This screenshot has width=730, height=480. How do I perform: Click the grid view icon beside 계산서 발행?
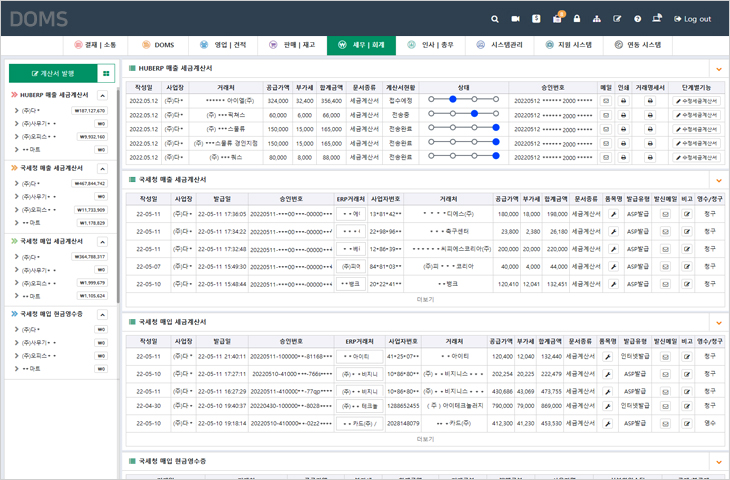tap(106, 74)
